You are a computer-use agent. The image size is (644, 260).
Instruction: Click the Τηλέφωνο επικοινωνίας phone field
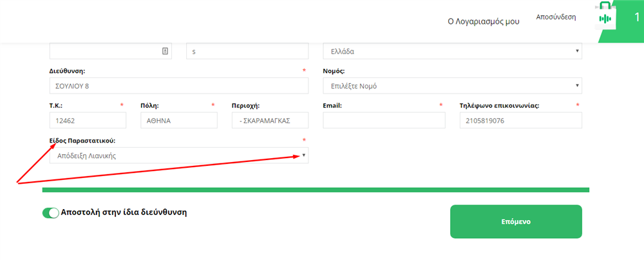tap(521, 121)
